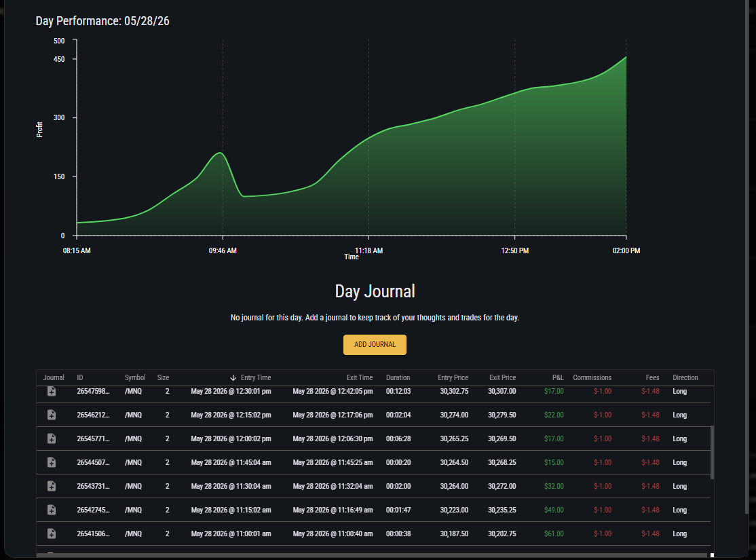Viewport: 756px width, 560px height.
Task: Click entry time May 28 2026 @ 12:30:01 pm
Action: [231, 391]
